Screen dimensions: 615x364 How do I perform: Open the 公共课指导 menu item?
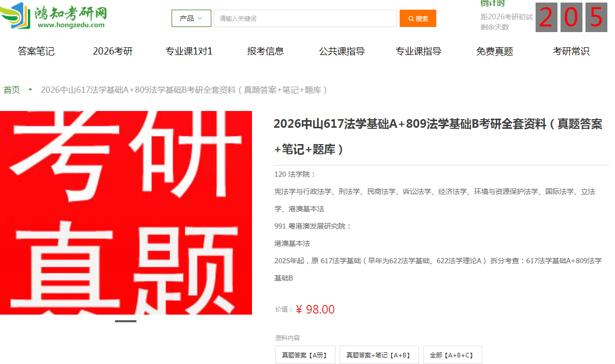click(342, 51)
